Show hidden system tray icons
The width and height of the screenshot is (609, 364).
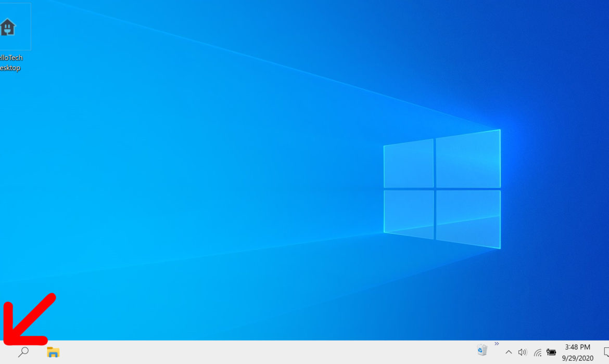pyautogui.click(x=509, y=352)
